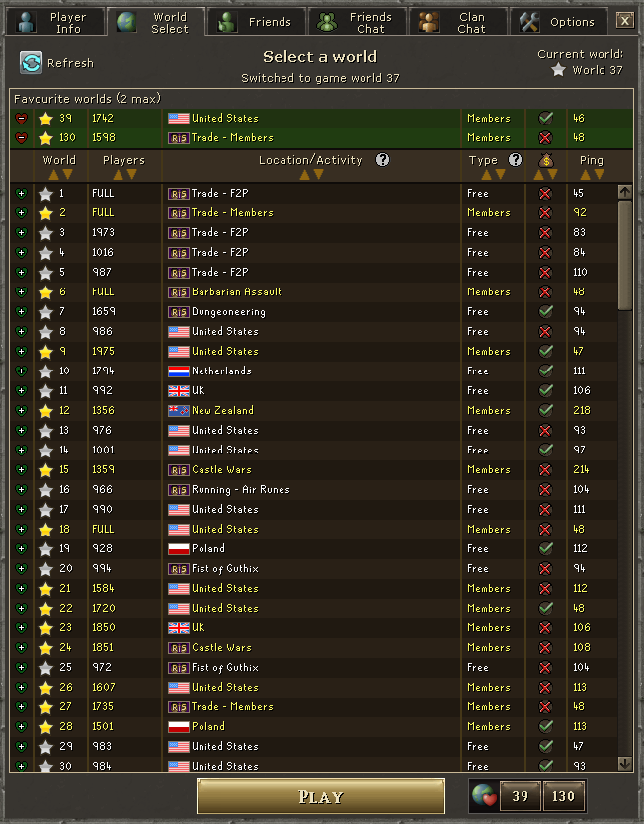The height and width of the screenshot is (824, 644).
Task: Open the Location/Activity help question mark
Action: point(383,160)
